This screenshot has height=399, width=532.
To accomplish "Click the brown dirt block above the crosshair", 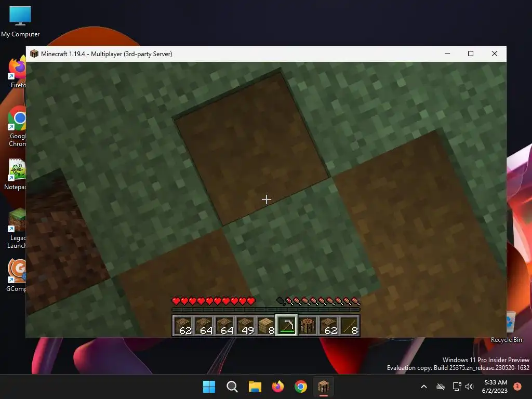I will (251, 148).
